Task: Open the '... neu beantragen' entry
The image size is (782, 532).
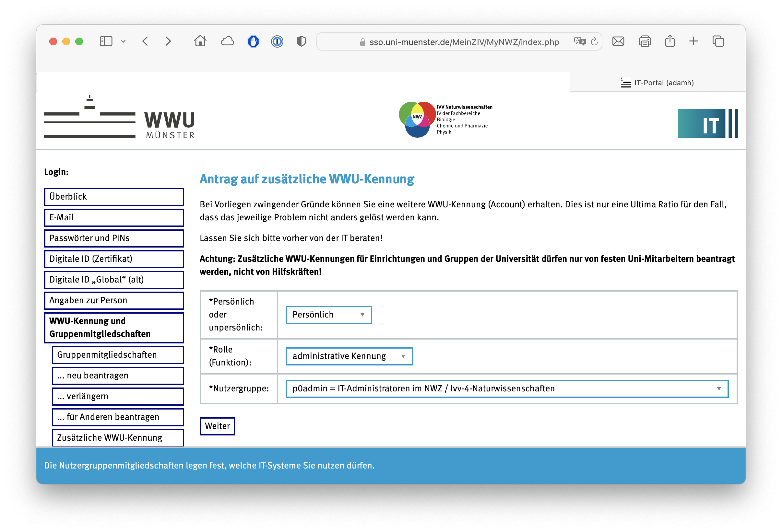Action: (118, 376)
